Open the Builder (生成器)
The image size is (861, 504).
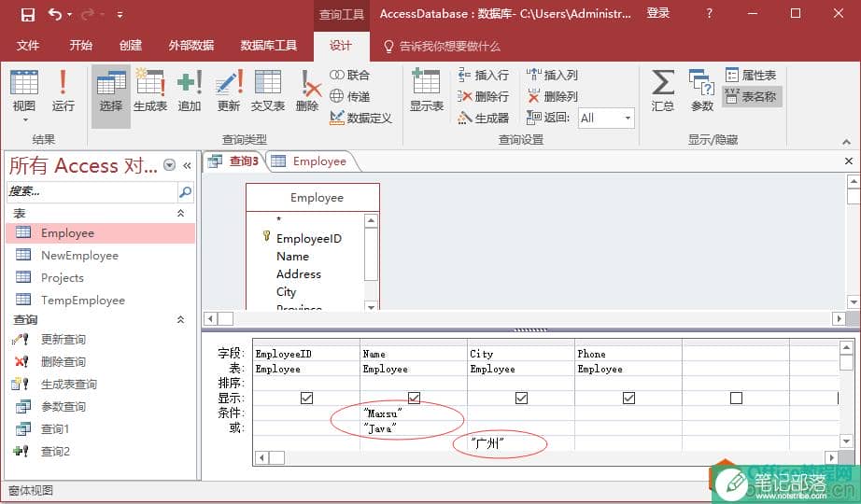[x=483, y=118]
